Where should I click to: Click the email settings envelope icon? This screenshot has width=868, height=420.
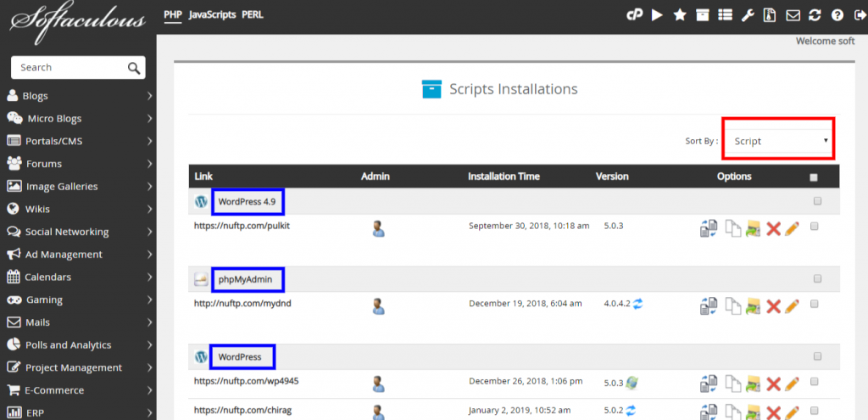coord(793,15)
